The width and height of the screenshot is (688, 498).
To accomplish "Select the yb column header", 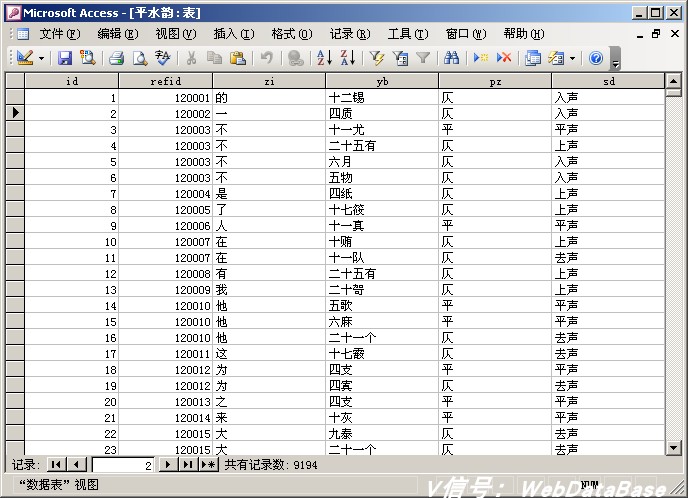I will click(x=382, y=81).
